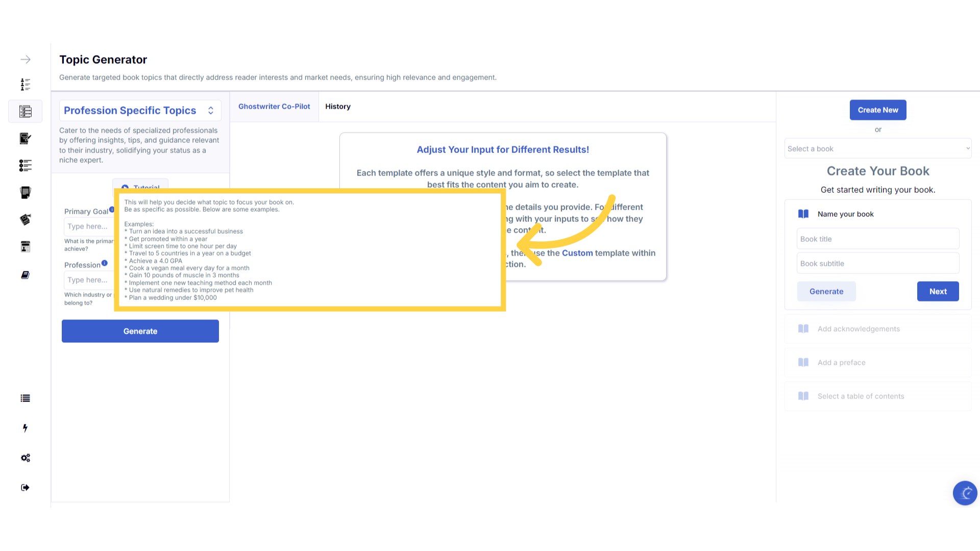Open the list view sidebar icon
The image size is (980, 551).
coord(25,398)
